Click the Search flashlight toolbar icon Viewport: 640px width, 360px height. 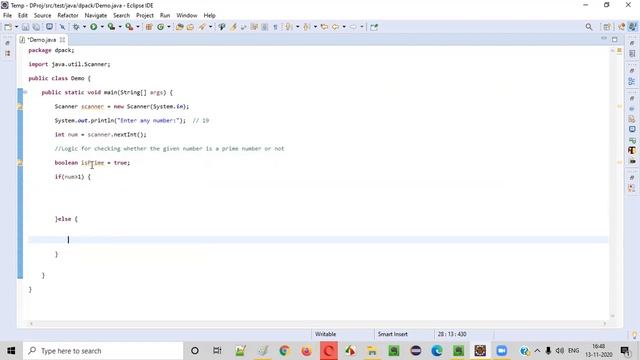(x=202, y=27)
